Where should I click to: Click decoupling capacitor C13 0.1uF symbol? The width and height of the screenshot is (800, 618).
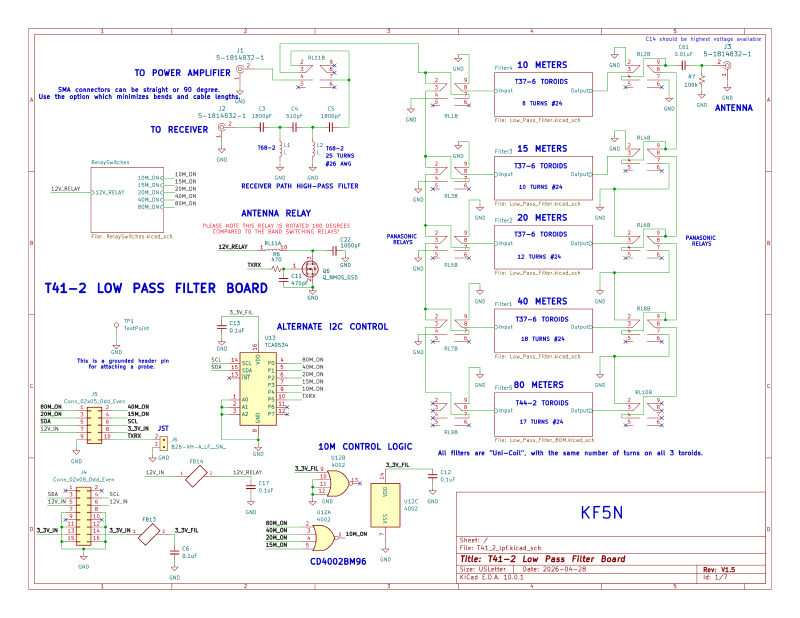(223, 326)
